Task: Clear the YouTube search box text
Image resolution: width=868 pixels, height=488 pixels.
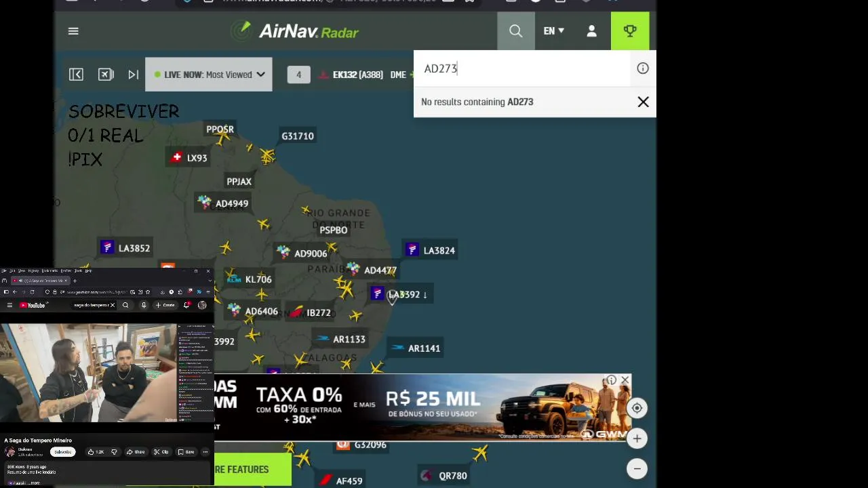Action: click(x=113, y=306)
